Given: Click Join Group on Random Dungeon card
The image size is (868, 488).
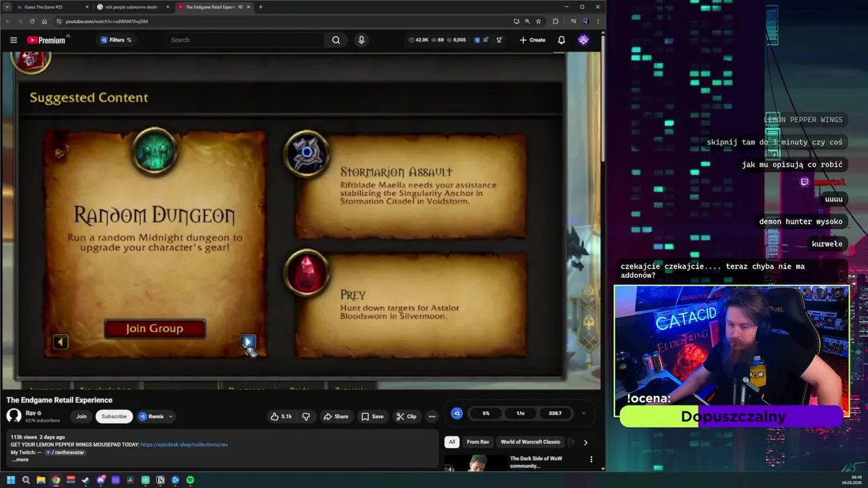Looking at the screenshot, I should click(x=155, y=329).
